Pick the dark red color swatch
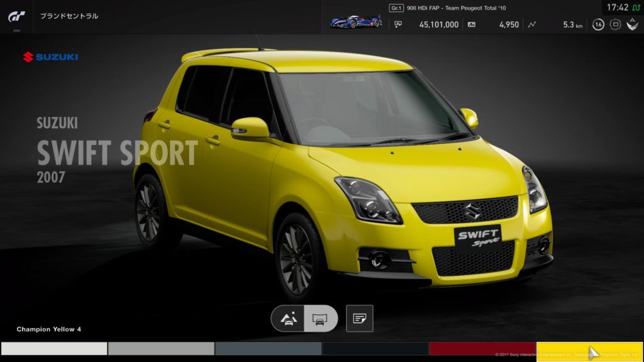This screenshot has width=644, height=362. tap(482, 348)
